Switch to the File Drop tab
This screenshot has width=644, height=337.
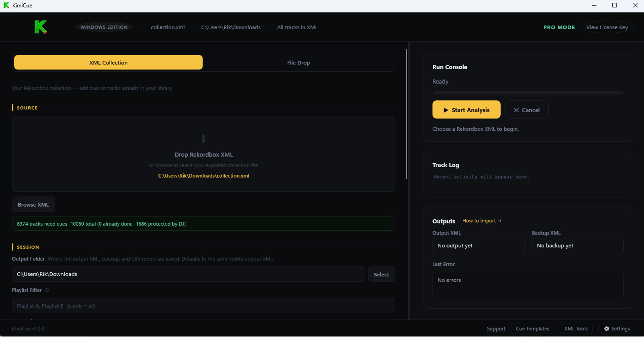298,62
